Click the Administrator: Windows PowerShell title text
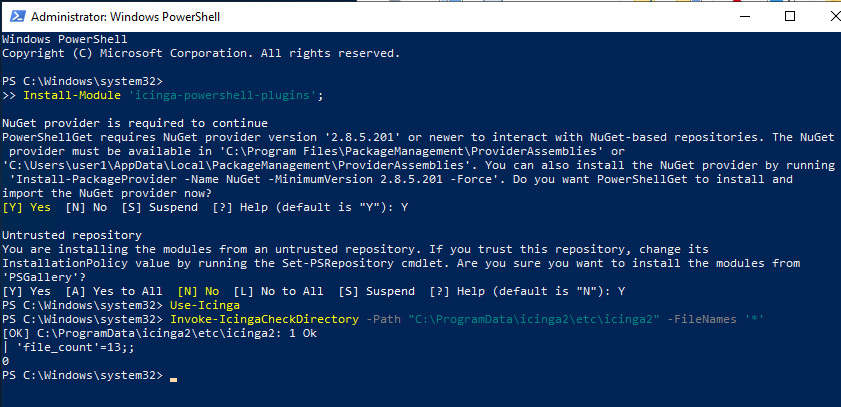The height and width of the screenshot is (407, 841). (x=126, y=17)
